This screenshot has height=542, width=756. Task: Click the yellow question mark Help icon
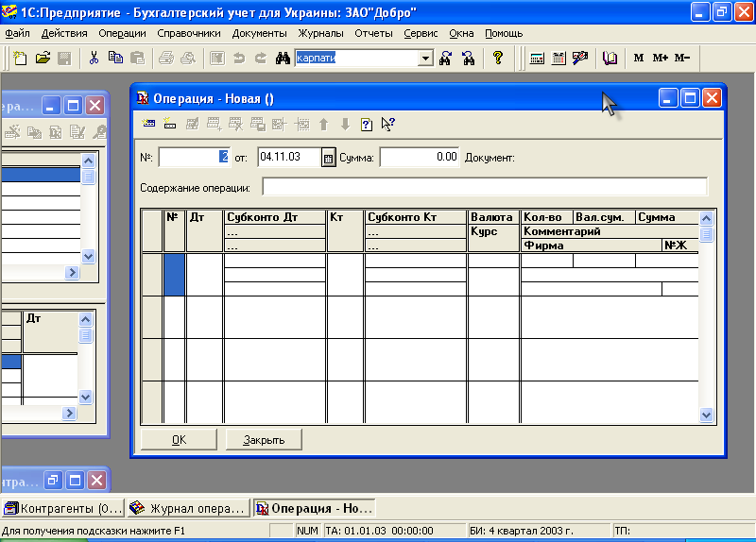click(498, 59)
